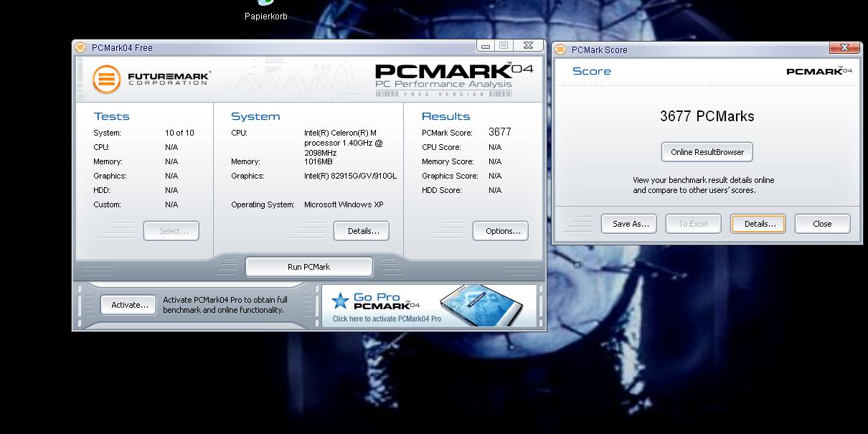The width and height of the screenshot is (868, 434).
Task: Click the Tests heading
Action: [x=111, y=116]
